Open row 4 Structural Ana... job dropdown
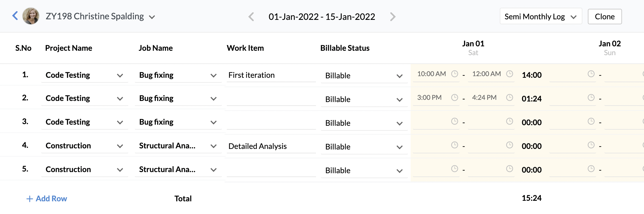 [x=214, y=146]
